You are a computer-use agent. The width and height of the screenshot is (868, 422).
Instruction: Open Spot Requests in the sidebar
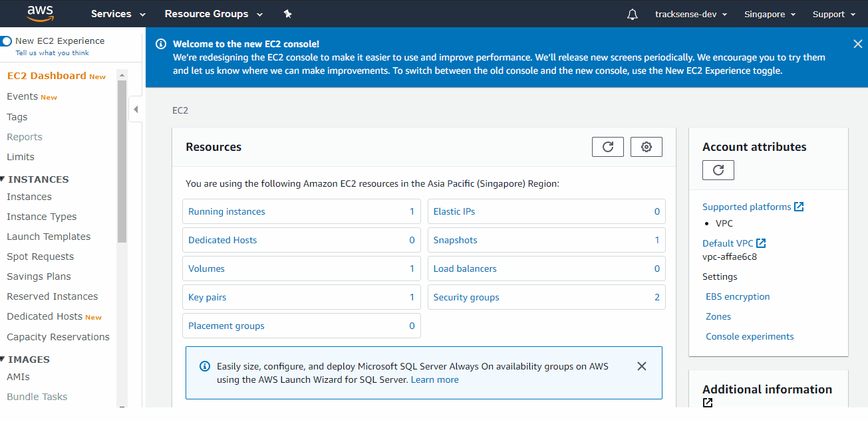coord(41,257)
